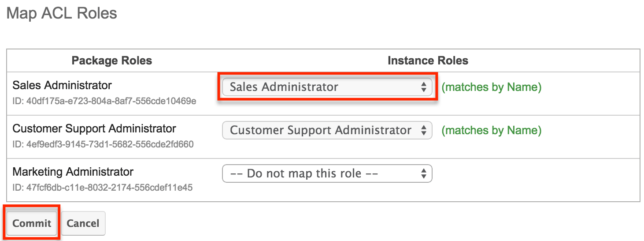Viewport: 644px width, 241px height.
Task: Select the Customer Support Administrator package role name
Action: pos(94,128)
